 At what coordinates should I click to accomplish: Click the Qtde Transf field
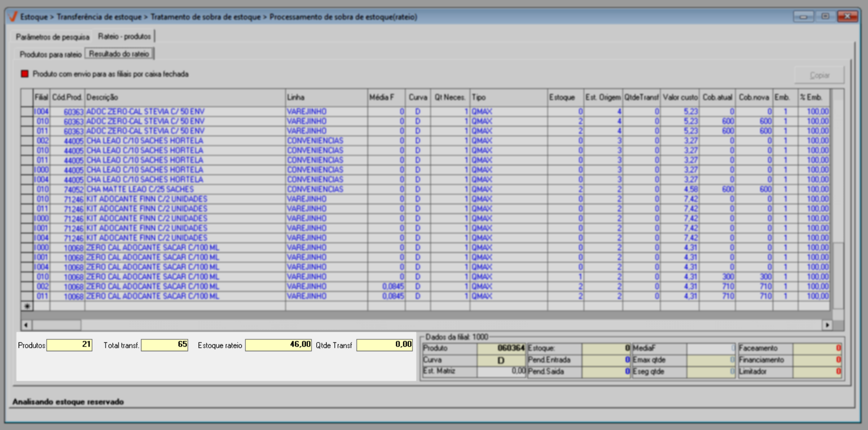(x=384, y=345)
